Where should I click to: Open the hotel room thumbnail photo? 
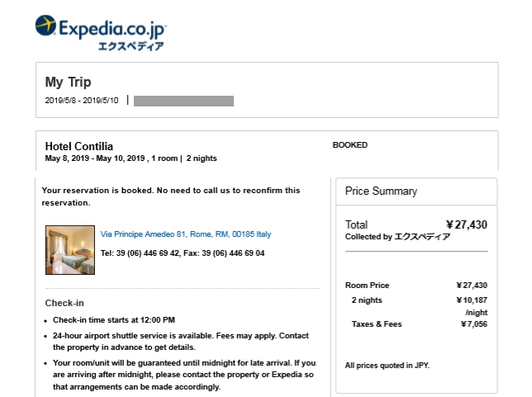coord(70,250)
